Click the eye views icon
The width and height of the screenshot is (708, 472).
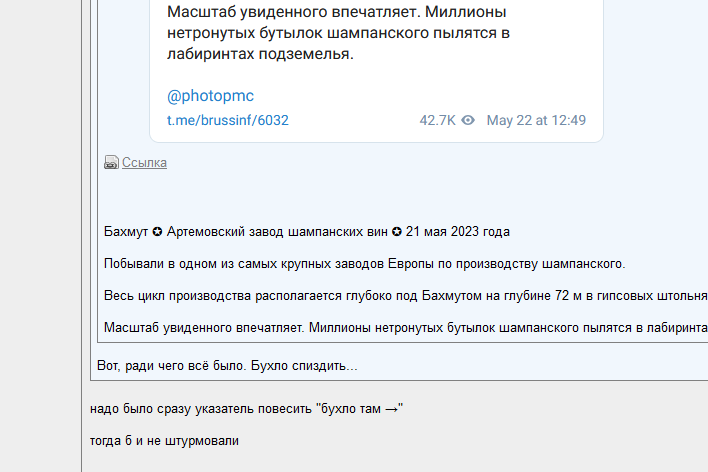468,120
